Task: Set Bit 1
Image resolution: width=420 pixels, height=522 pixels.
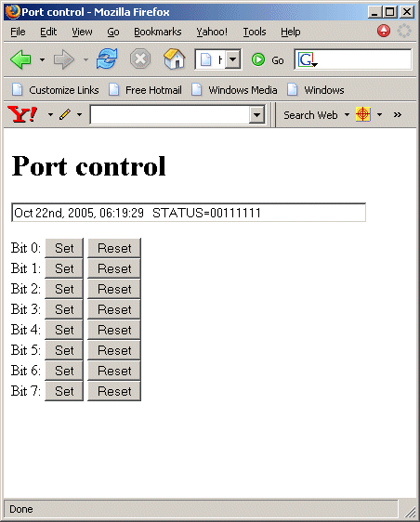Action: tap(64, 268)
